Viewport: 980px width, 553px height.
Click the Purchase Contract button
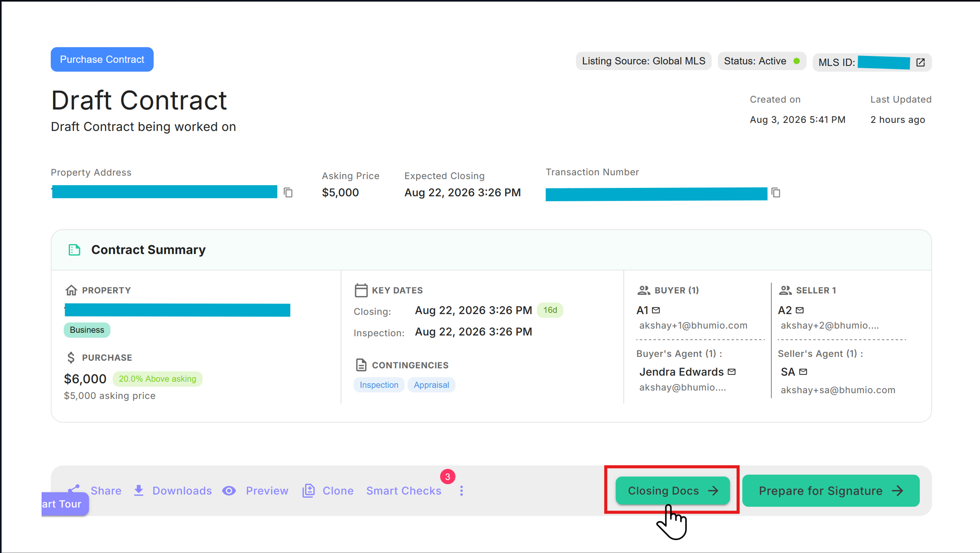[x=102, y=59]
